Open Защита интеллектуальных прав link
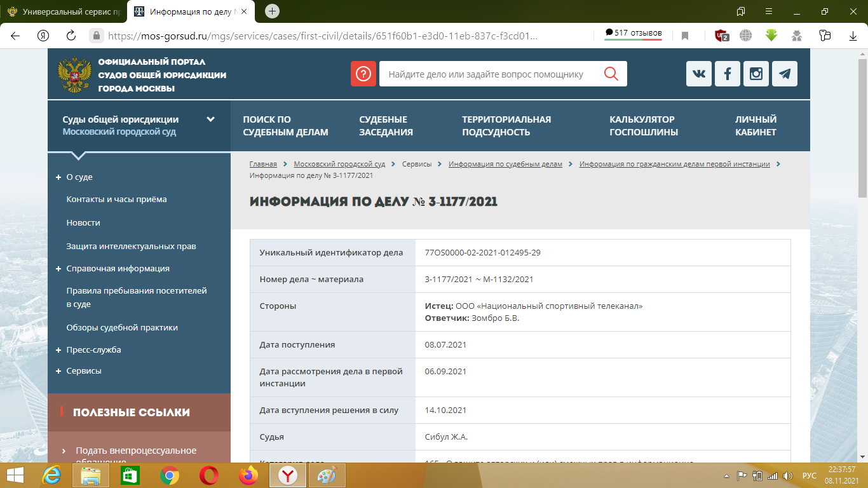This screenshot has width=868, height=488. [x=131, y=246]
